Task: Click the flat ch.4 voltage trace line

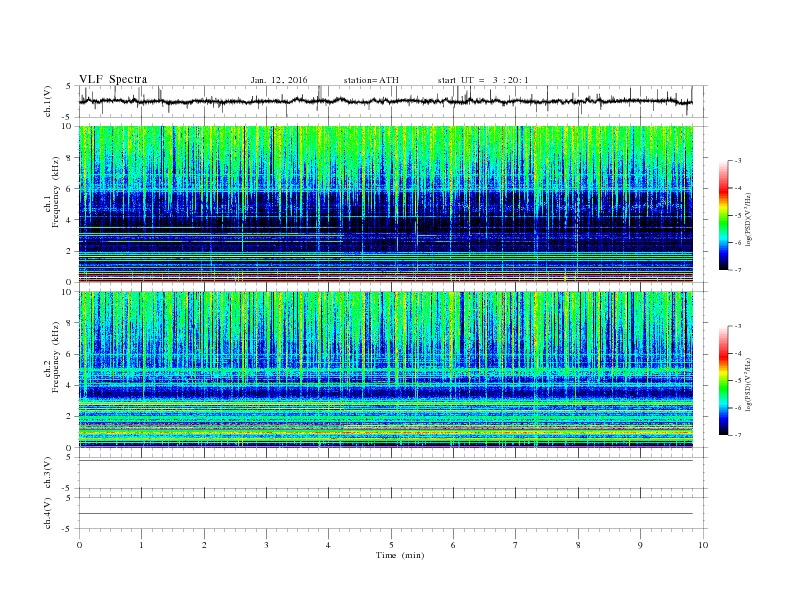Action: point(386,514)
